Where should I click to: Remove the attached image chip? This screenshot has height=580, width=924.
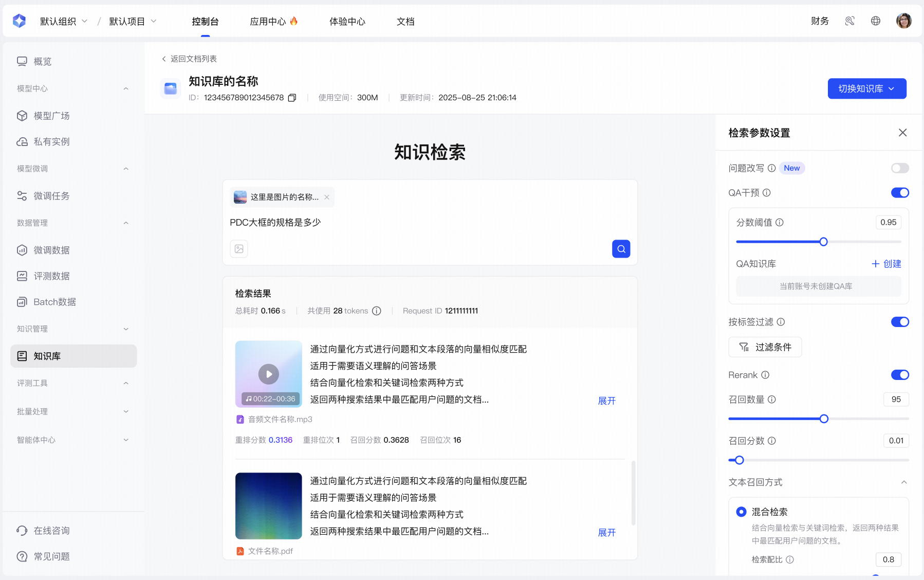(327, 197)
